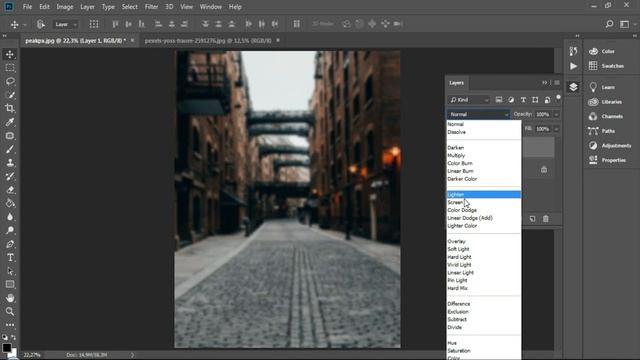
Task: Select the Lasso tool
Action: tap(10, 81)
